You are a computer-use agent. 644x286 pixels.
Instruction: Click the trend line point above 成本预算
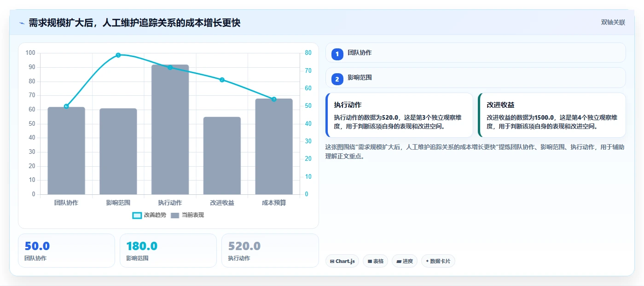coord(274,99)
